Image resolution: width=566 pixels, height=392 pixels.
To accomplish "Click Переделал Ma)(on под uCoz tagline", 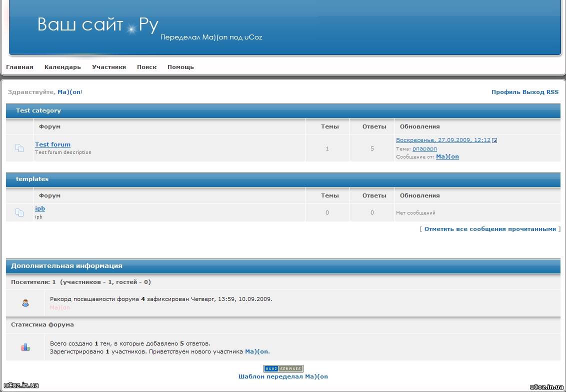I will (211, 37).
